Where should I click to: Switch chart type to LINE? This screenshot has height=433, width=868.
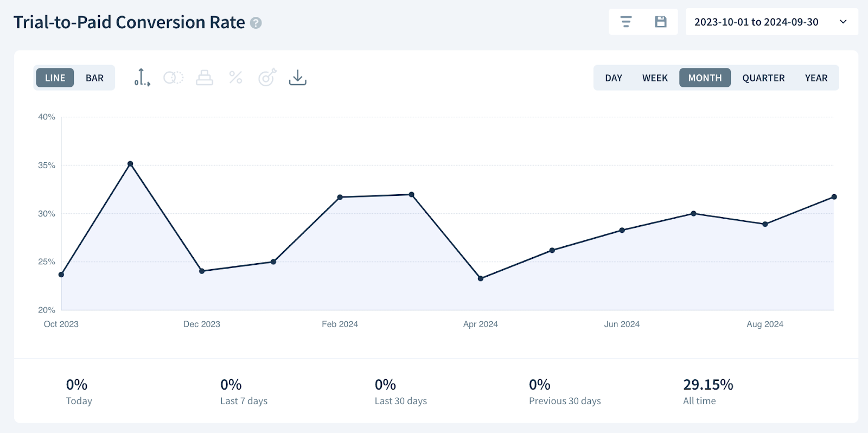coord(55,78)
